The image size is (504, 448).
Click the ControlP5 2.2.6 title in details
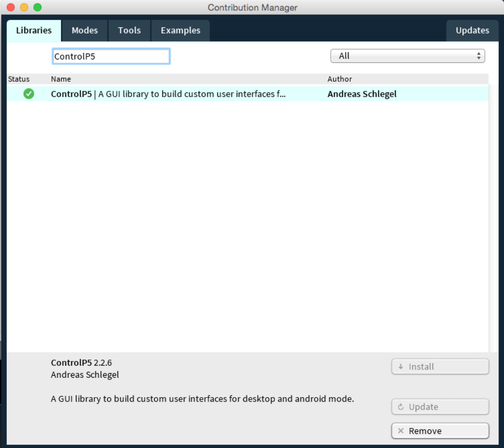81,363
